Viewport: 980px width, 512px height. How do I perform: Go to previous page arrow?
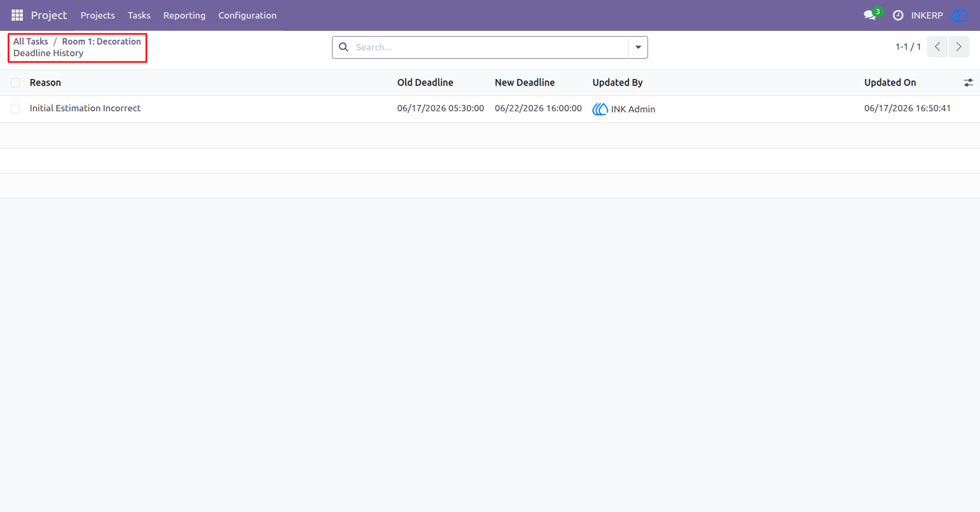click(938, 47)
